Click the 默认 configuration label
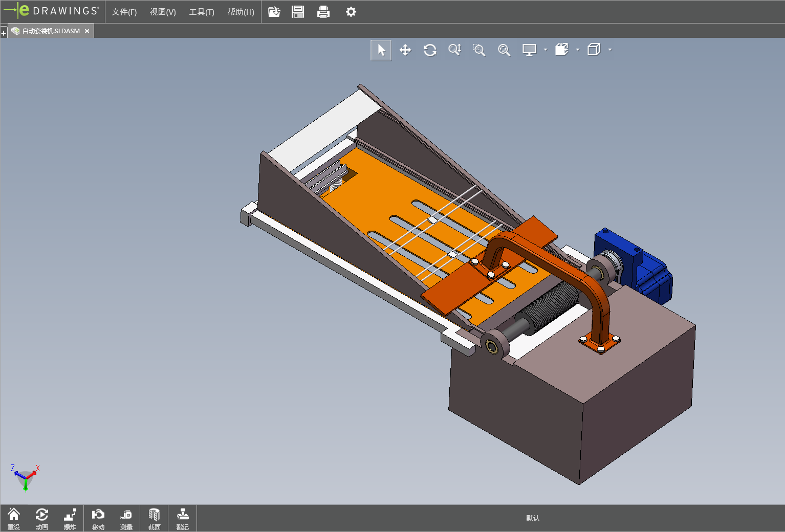This screenshot has height=532, width=785. 533,518
